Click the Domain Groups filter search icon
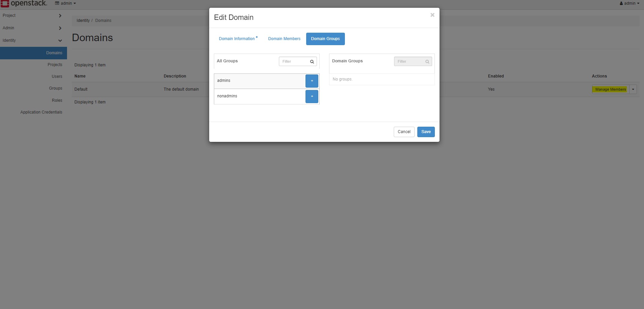 click(x=427, y=62)
